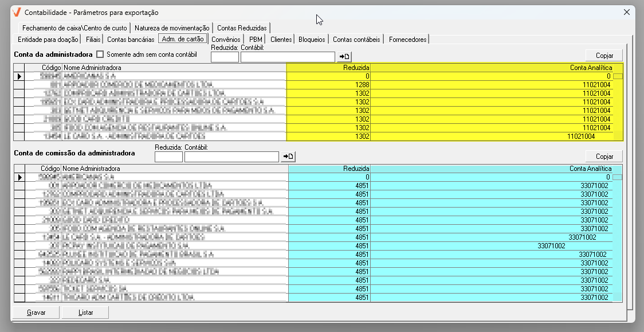Click the arrow icon beside commission Contábil field
Viewport: 644px width, 332px height.
(x=288, y=157)
